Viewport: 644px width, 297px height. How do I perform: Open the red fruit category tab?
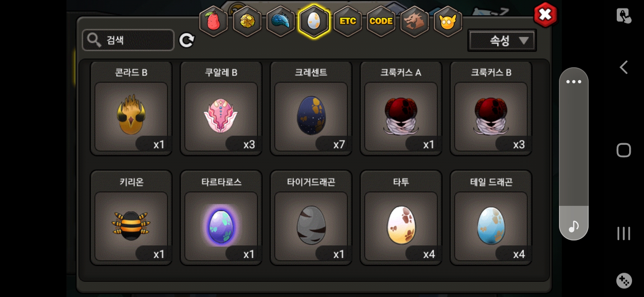click(213, 21)
